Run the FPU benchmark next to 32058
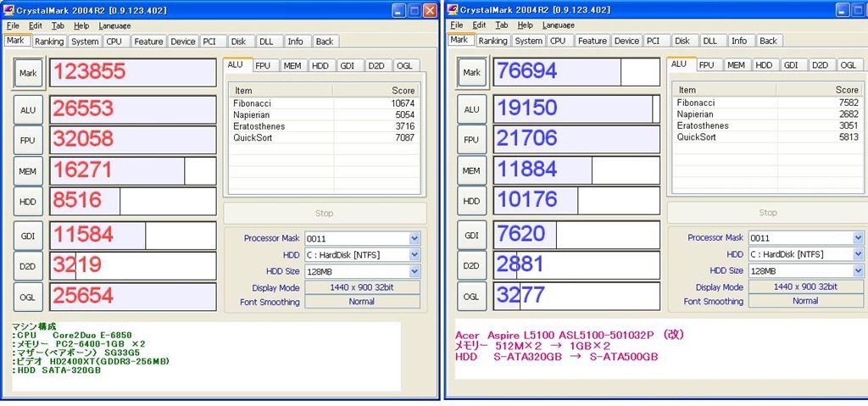Image resolution: width=868 pixels, height=406 pixels. (x=28, y=141)
